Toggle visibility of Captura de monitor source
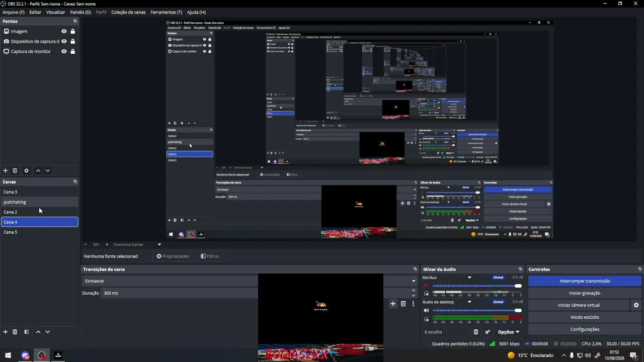This screenshot has width=644, height=362. click(x=64, y=51)
